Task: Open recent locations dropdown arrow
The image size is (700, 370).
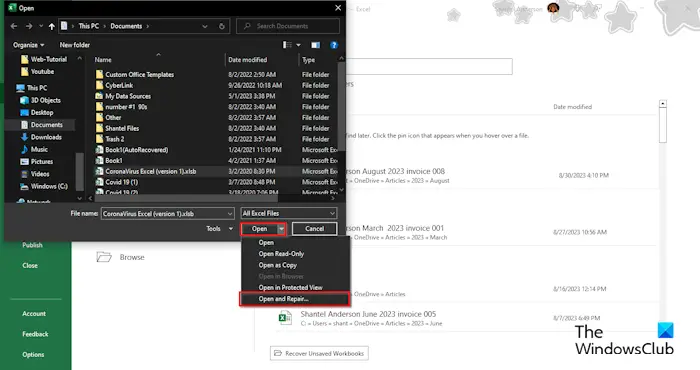Action: (x=41, y=26)
